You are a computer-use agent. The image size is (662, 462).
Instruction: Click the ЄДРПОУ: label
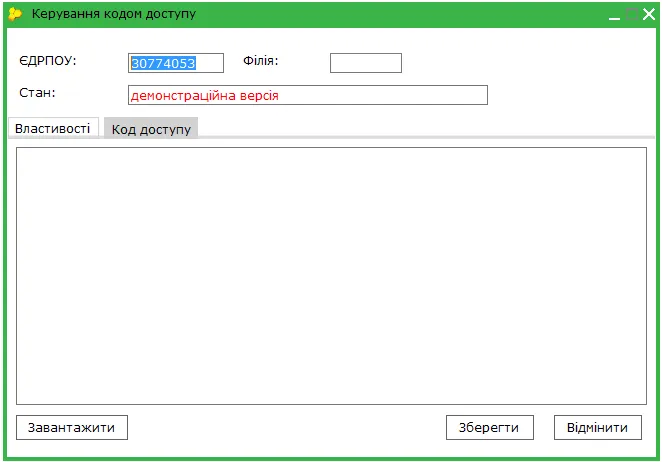[48, 61]
